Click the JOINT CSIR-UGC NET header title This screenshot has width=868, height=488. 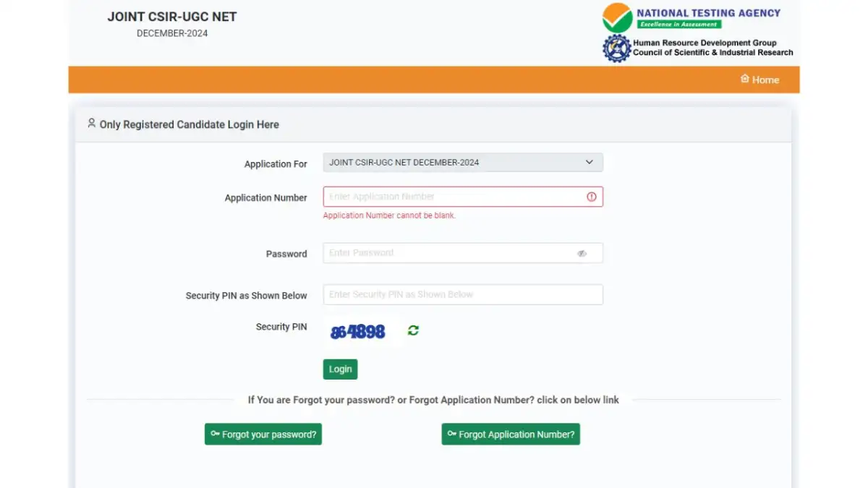click(172, 16)
